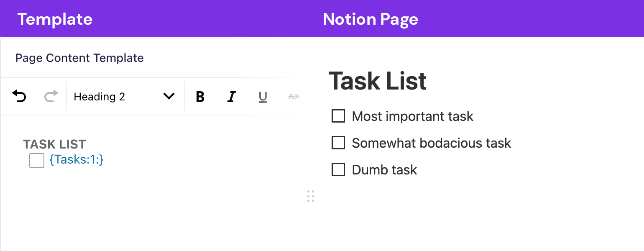Toggle strikethrough formatting
Viewport: 644px width, 251px height.
pyautogui.click(x=294, y=97)
